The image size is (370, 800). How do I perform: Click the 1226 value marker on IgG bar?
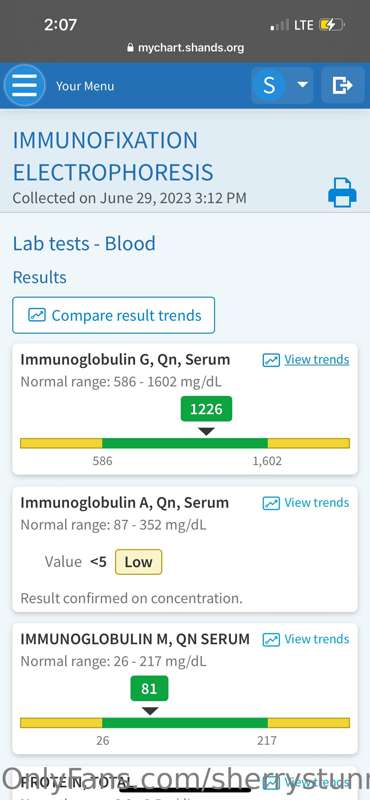coord(206,409)
